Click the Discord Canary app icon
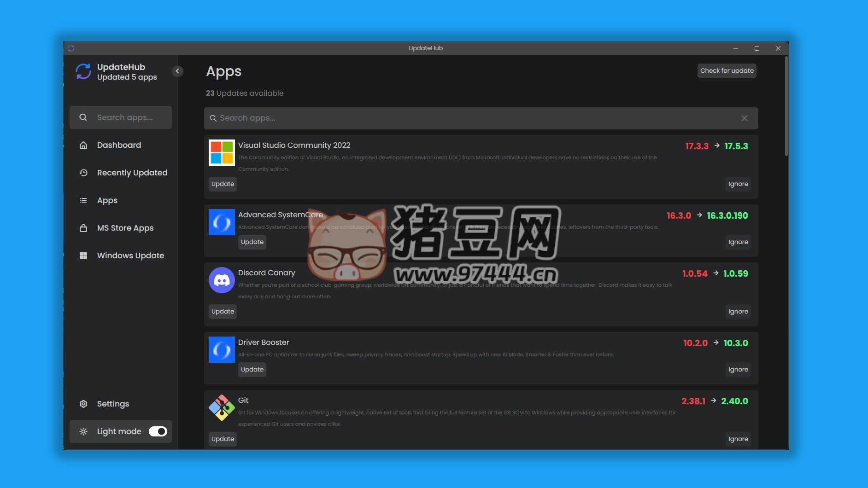Screen dimensions: 868x488 coord(222,280)
